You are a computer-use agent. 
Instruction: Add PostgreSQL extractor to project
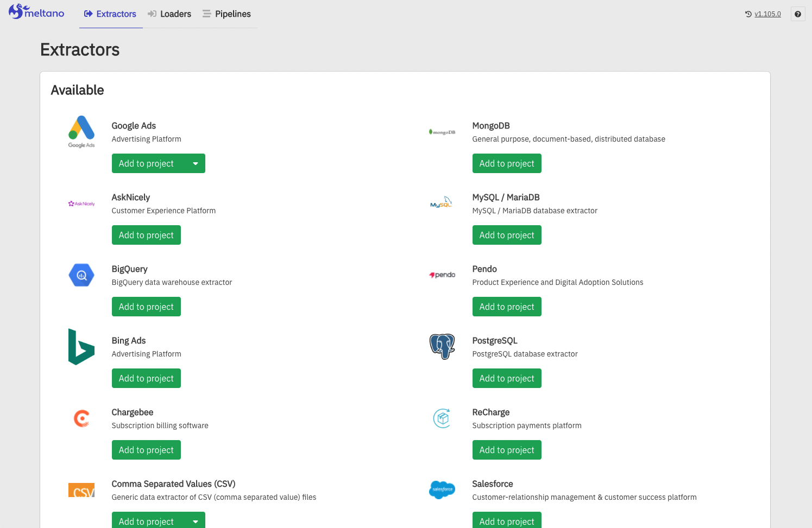pos(507,378)
